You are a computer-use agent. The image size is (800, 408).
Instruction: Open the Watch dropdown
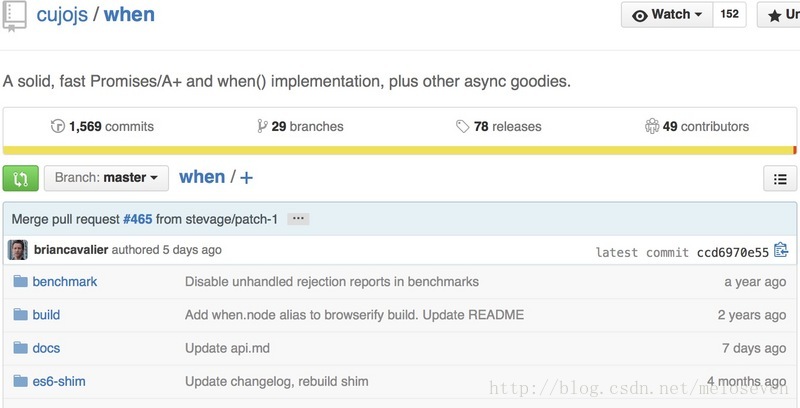pos(667,15)
